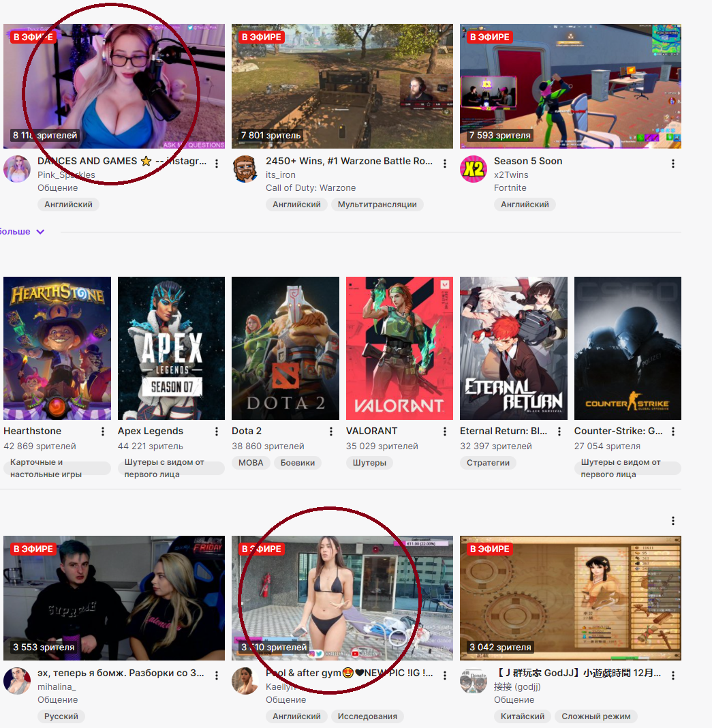Open the Apex Legends Season 07 cover

pyautogui.click(x=171, y=348)
